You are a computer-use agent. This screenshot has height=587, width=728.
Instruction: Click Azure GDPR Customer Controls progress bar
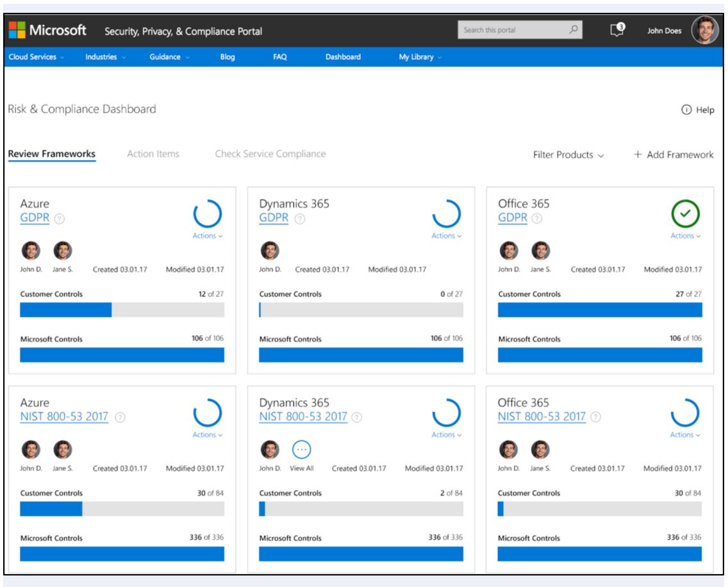coord(122,310)
